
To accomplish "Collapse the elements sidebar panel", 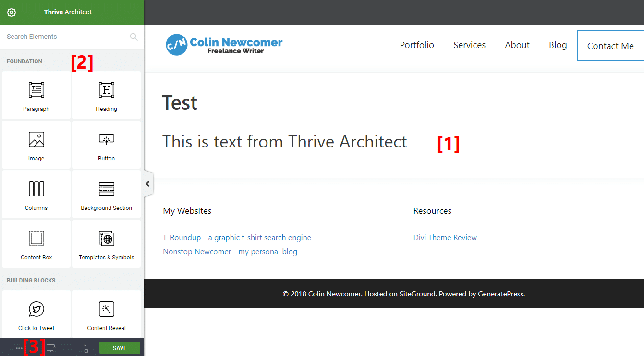I will (147, 184).
